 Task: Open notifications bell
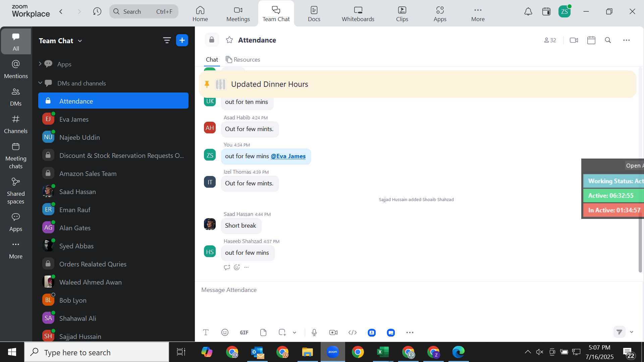tap(528, 12)
